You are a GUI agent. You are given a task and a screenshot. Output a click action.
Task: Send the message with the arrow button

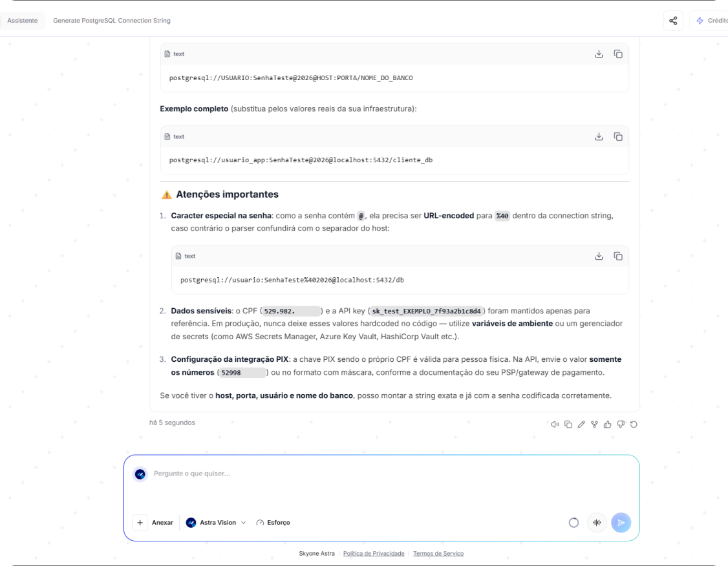(621, 523)
